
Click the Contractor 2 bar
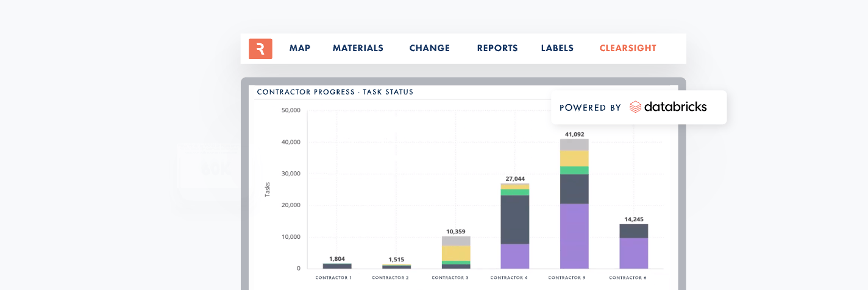396,266
